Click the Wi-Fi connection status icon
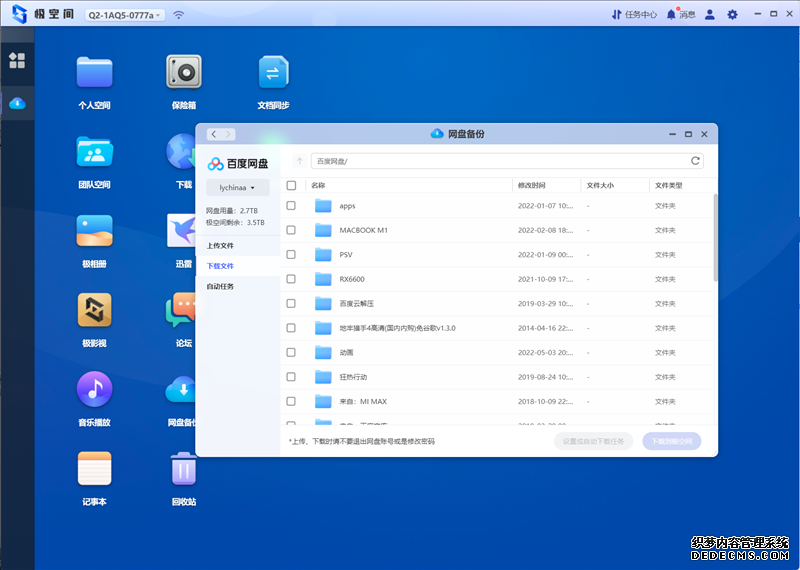 (179, 15)
